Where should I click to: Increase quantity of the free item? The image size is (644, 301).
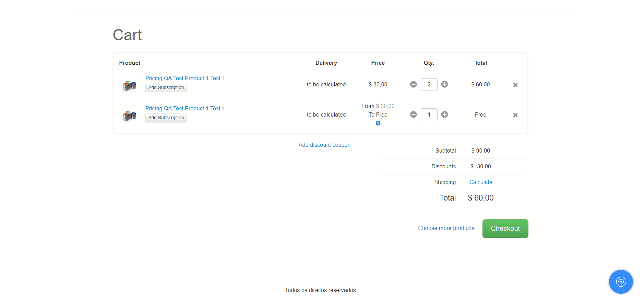pos(444,115)
